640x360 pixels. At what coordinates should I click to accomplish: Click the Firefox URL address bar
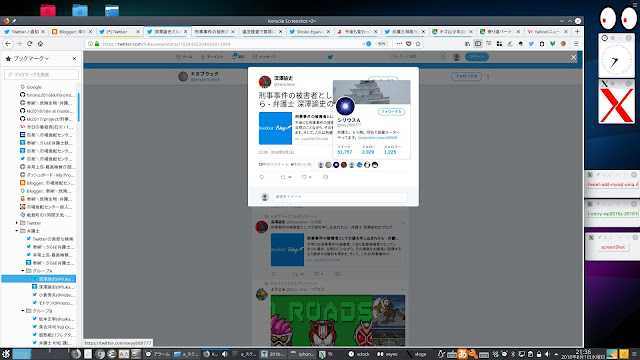click(x=229, y=44)
